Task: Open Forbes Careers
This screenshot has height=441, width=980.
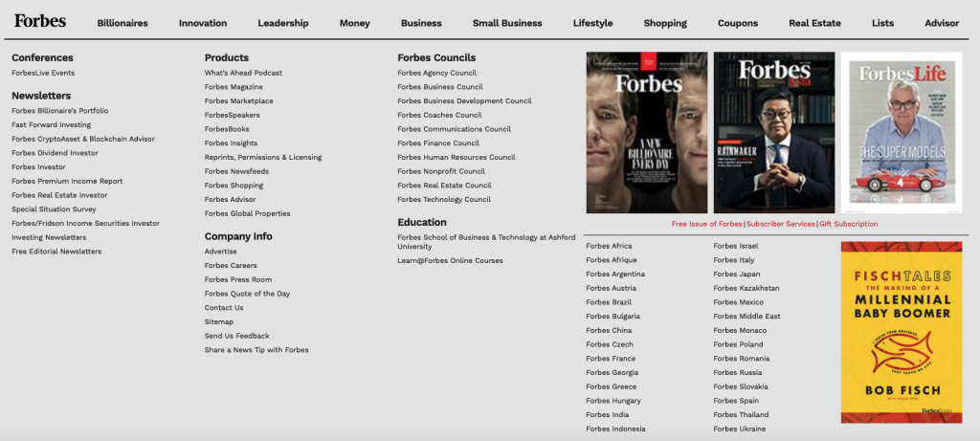Action: 231,266
